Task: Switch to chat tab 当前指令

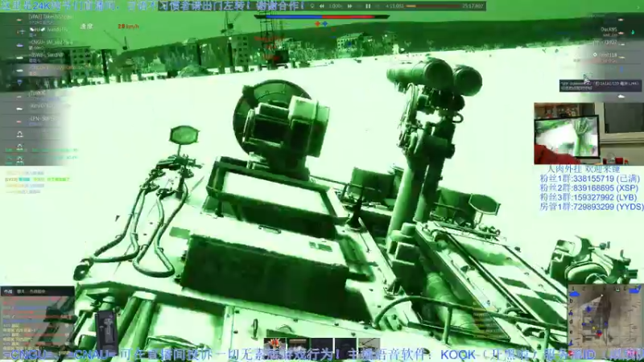Action: [x=37, y=291]
